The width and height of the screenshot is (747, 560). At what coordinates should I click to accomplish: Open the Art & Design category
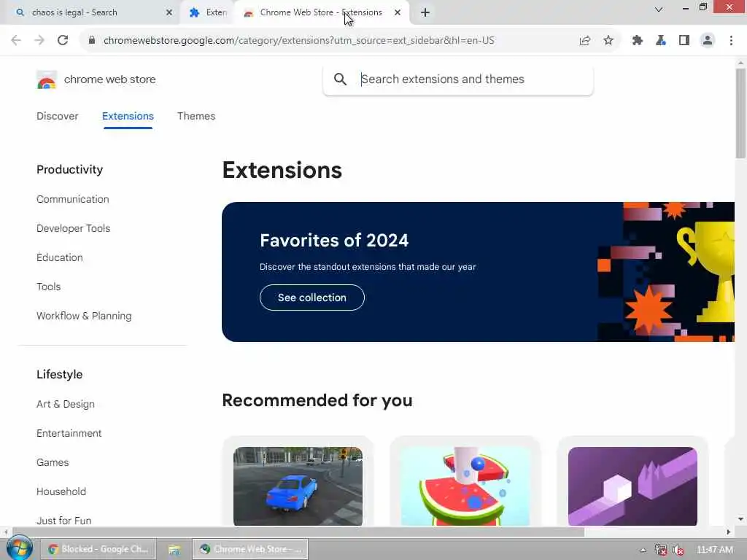(66, 404)
